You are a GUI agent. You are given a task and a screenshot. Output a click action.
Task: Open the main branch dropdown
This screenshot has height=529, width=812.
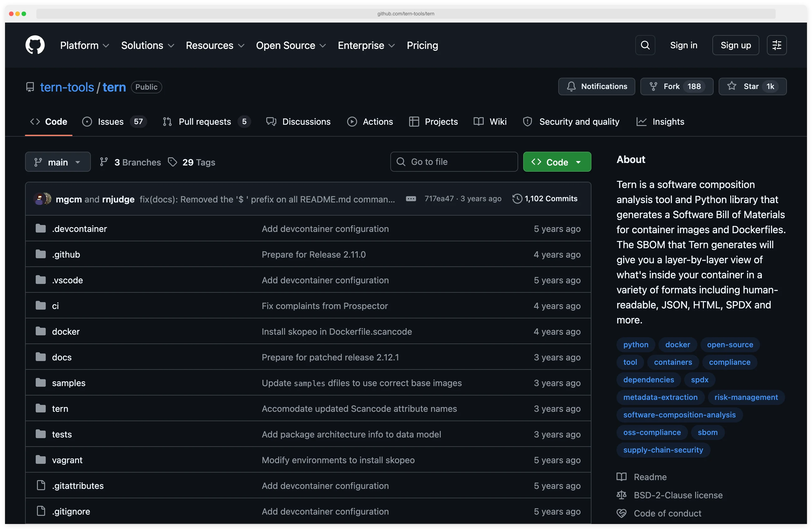click(x=58, y=162)
